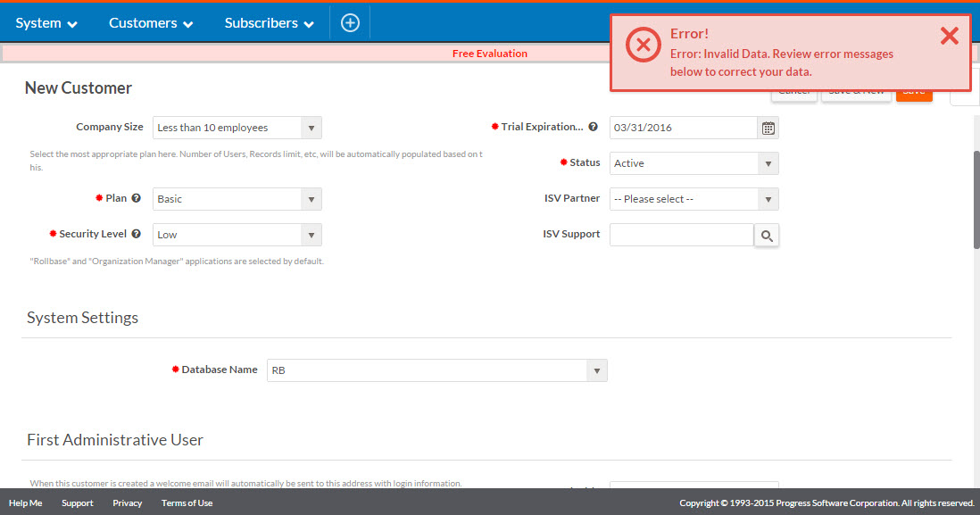Viewport: 980px width, 515px height.
Task: Click the Trial Expiration date field
Action: 683,128
